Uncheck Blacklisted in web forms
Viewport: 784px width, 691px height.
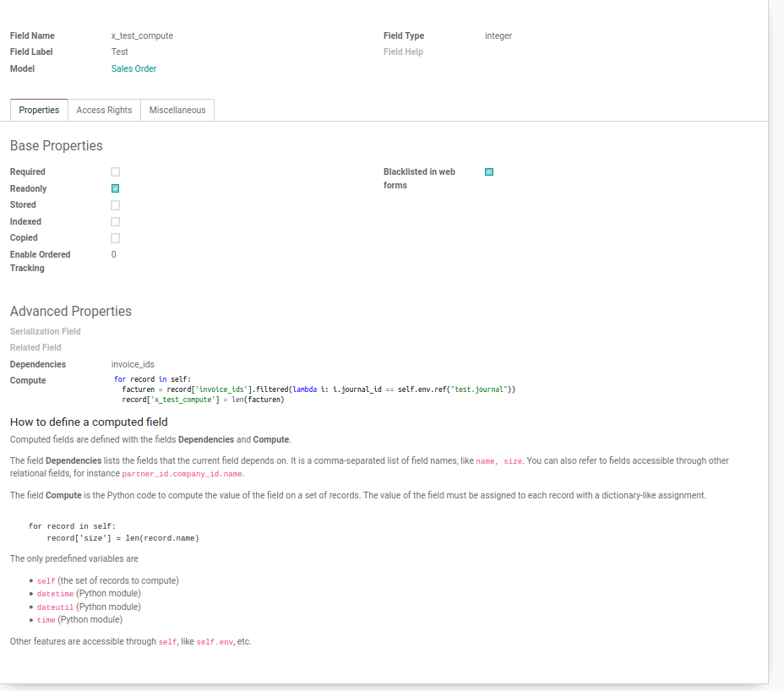[x=488, y=171]
